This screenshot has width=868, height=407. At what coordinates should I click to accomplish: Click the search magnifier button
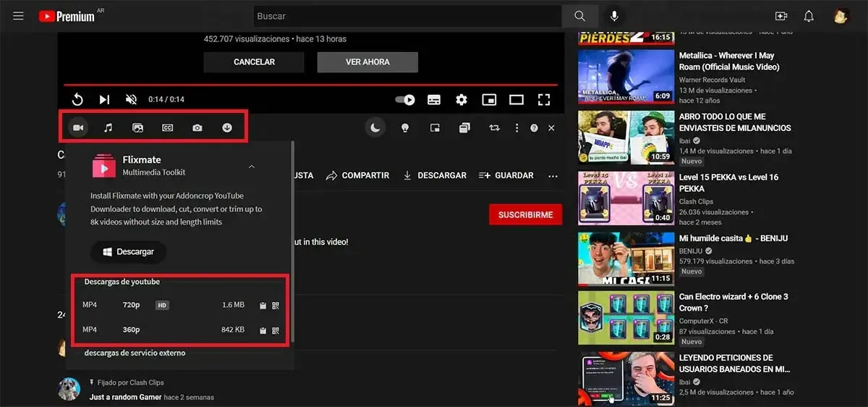(x=579, y=16)
